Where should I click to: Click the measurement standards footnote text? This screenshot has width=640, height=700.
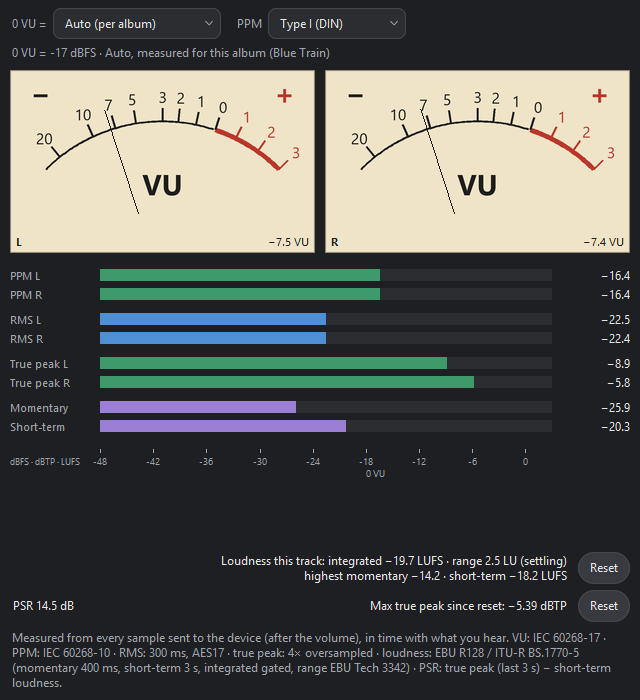tap(311, 660)
